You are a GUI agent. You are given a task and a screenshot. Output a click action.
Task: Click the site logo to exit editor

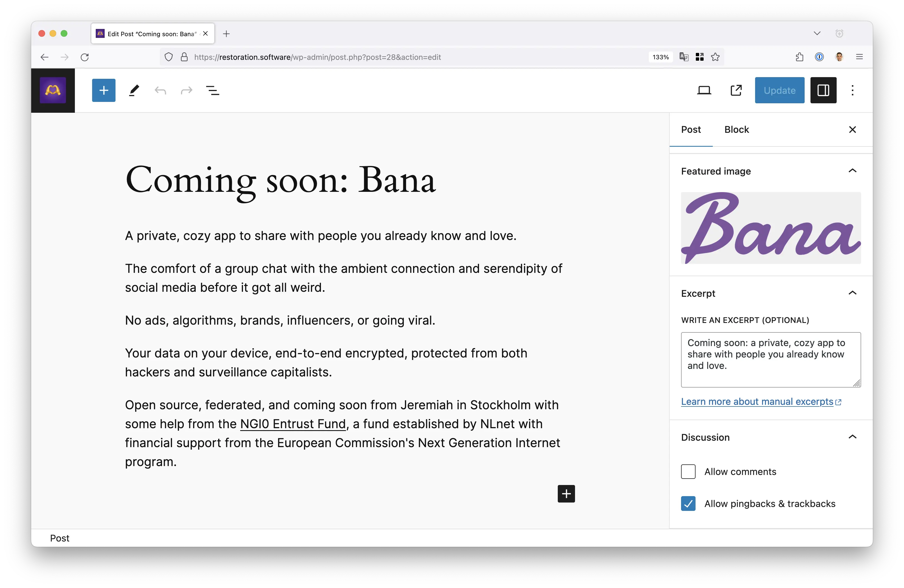[x=53, y=90]
